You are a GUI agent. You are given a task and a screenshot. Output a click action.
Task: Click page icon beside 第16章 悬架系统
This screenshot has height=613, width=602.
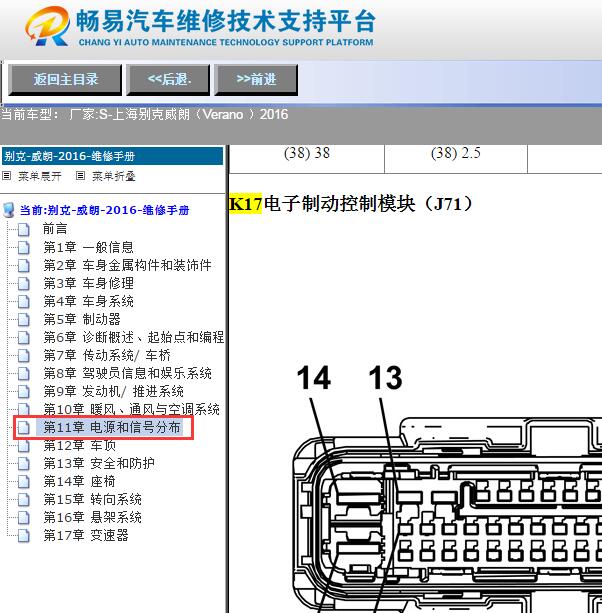tap(23, 517)
